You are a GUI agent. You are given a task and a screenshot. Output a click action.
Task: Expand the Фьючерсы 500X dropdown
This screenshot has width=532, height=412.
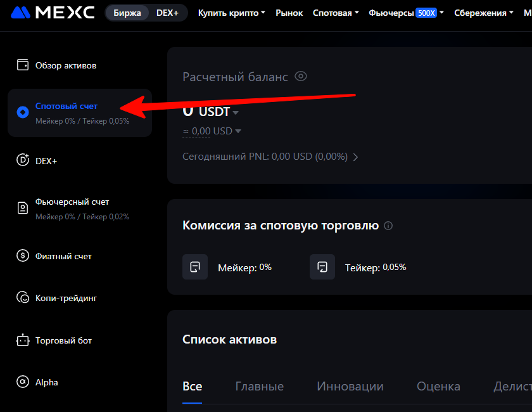406,13
